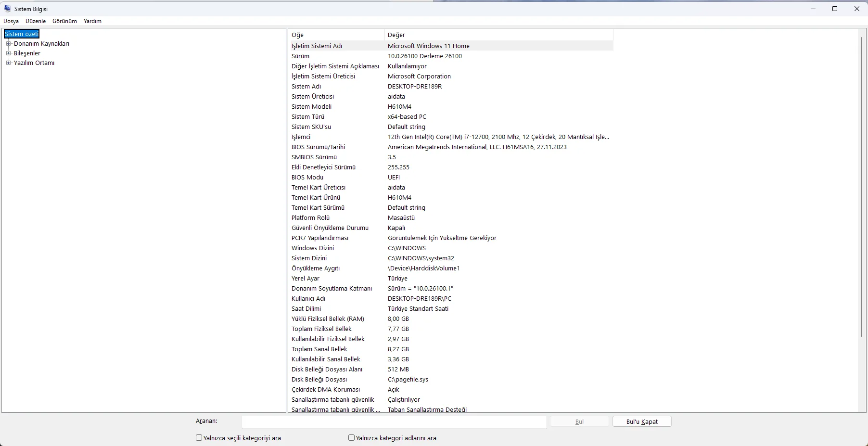Click the Bul search button

(x=579, y=421)
